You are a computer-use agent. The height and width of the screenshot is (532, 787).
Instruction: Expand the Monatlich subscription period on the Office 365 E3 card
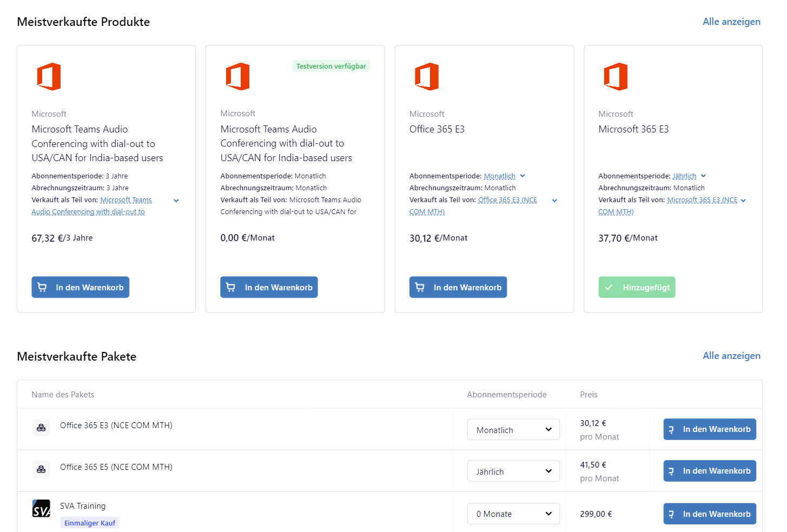[x=504, y=176]
